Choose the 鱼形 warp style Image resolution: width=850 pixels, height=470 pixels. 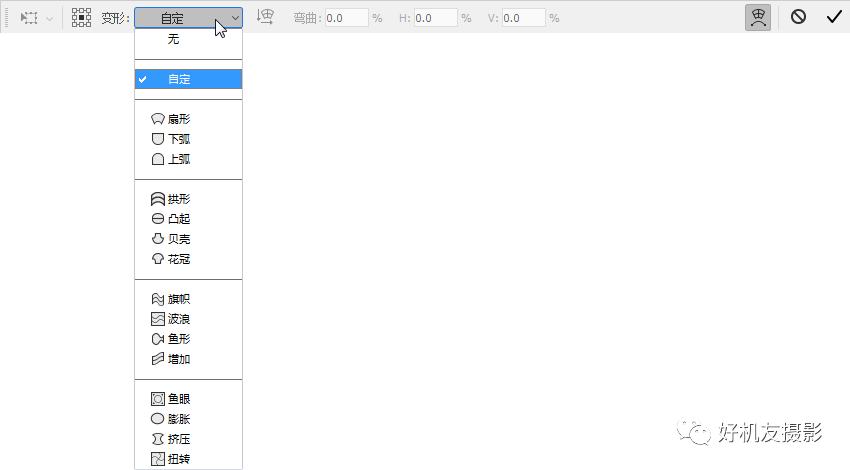pos(188,339)
